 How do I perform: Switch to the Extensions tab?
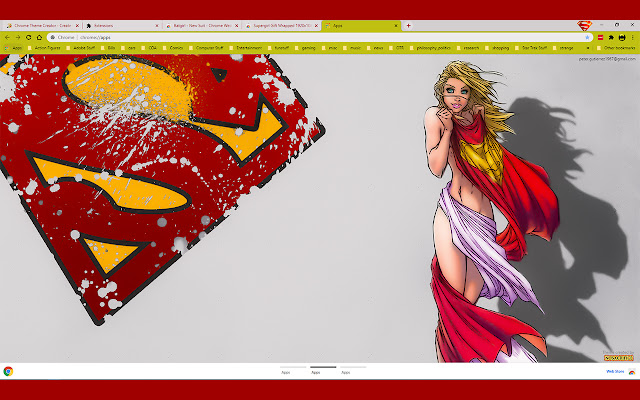click(120, 25)
